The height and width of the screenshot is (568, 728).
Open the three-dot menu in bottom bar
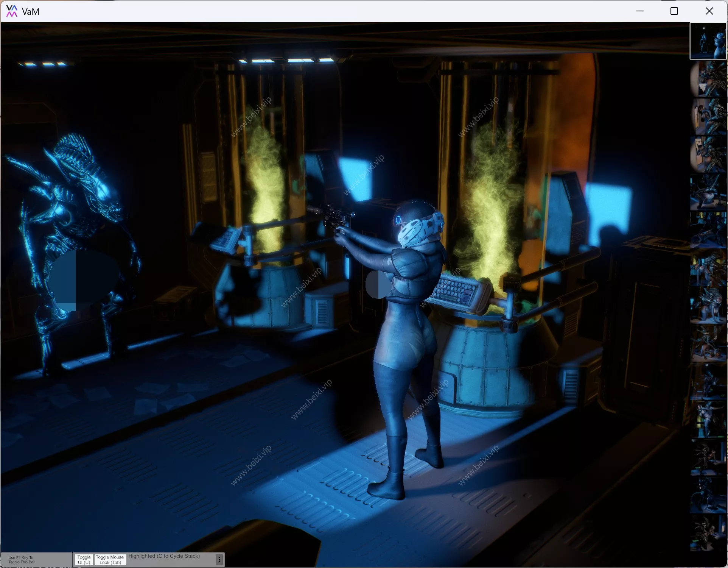click(219, 560)
